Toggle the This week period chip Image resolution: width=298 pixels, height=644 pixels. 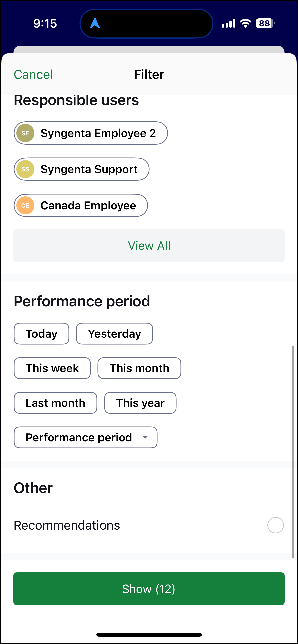pyautogui.click(x=52, y=368)
